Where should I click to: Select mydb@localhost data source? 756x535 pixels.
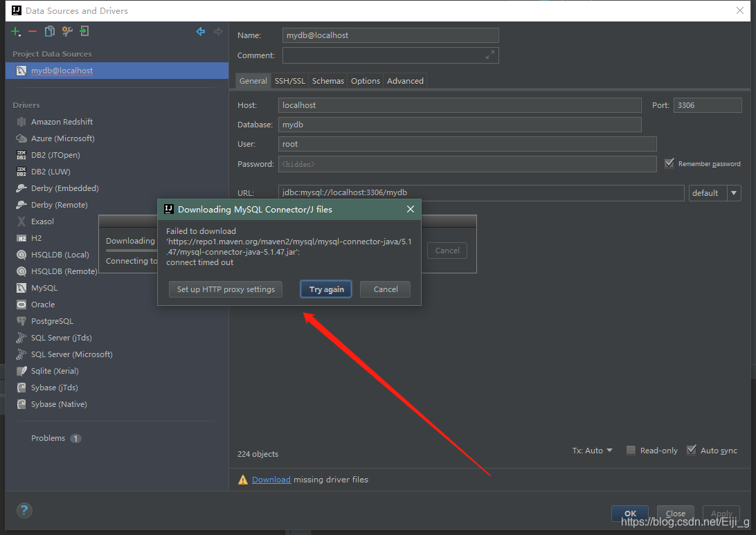[117, 71]
